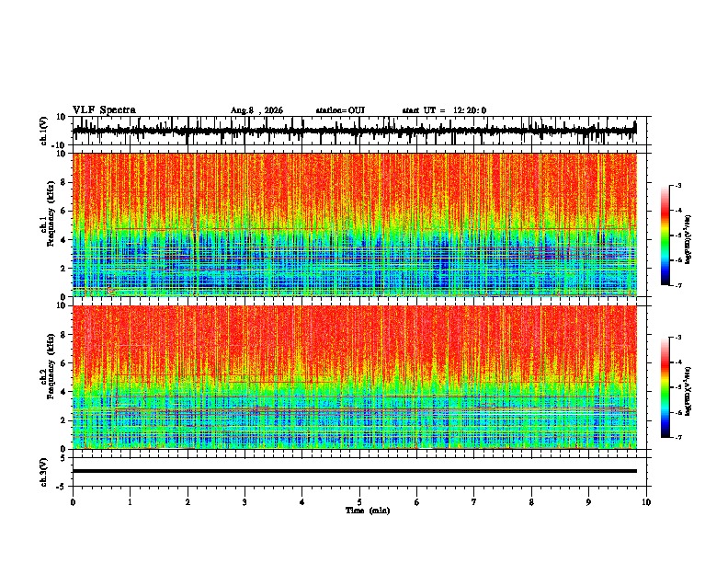Click the Time (min) axis title

368,511
